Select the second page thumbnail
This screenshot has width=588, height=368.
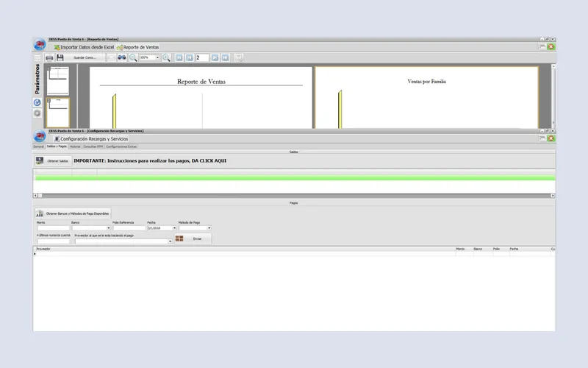coord(58,113)
